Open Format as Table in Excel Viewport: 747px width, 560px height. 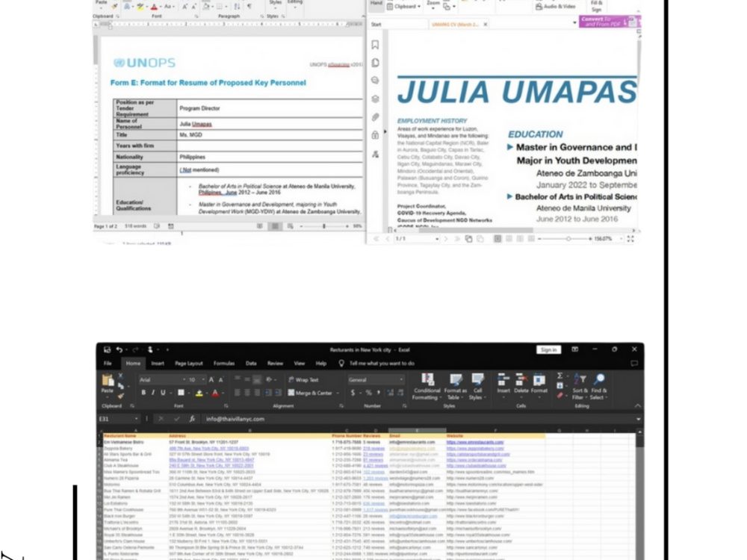click(x=455, y=386)
